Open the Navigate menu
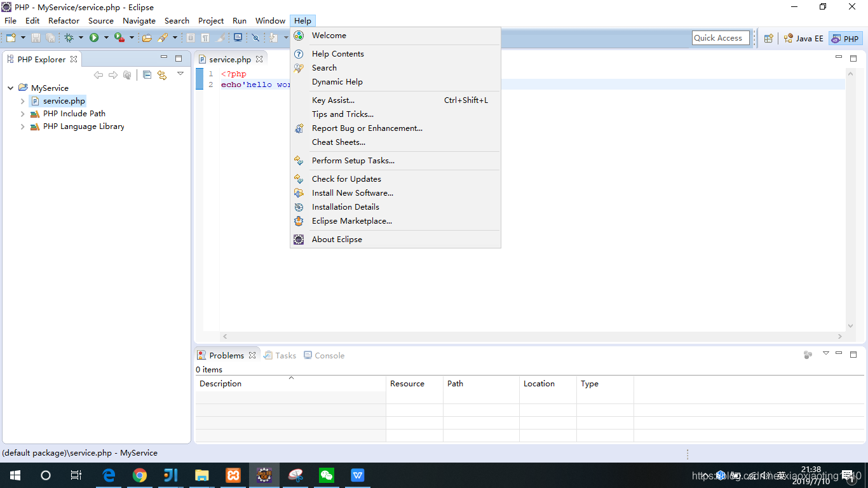The image size is (868, 488). pyautogui.click(x=139, y=20)
